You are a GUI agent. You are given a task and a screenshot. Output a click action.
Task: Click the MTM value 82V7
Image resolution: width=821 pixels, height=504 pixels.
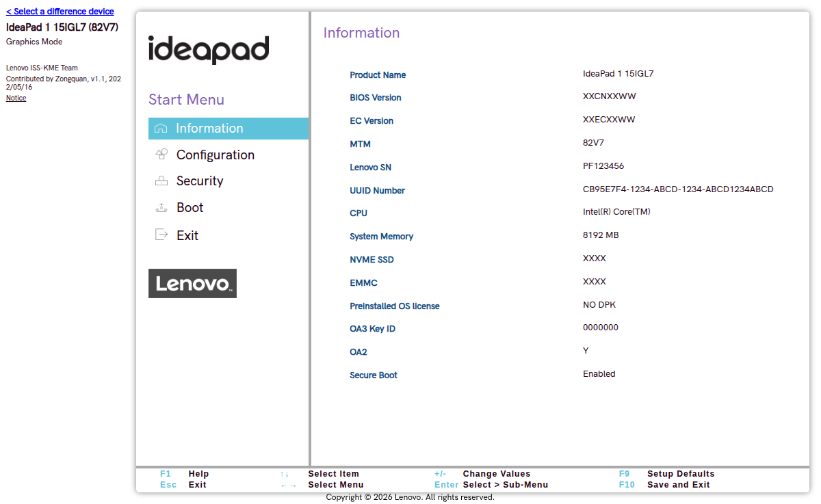point(594,143)
